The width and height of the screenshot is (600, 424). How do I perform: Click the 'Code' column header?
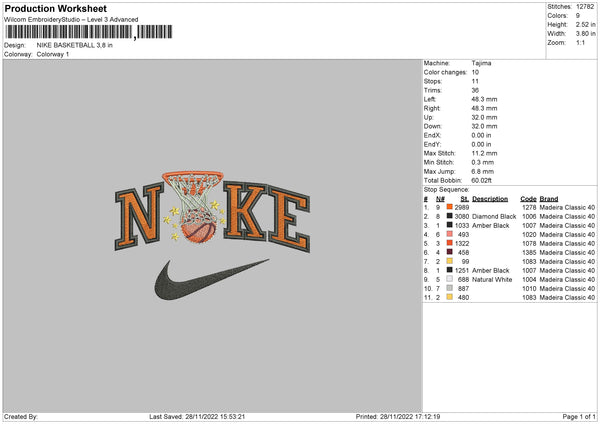tap(528, 199)
